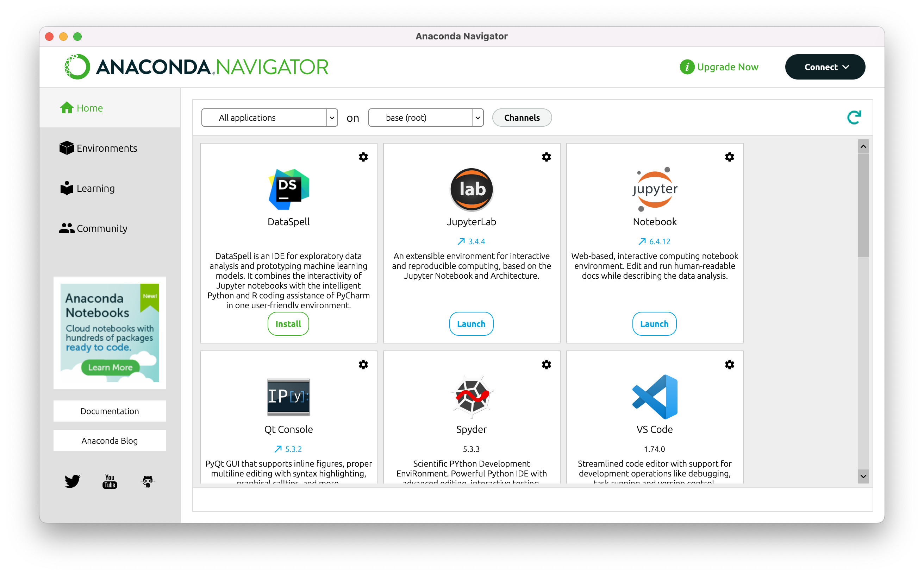Launch Jupyter Notebook
Viewport: 924px width, 575px height.
tap(655, 324)
